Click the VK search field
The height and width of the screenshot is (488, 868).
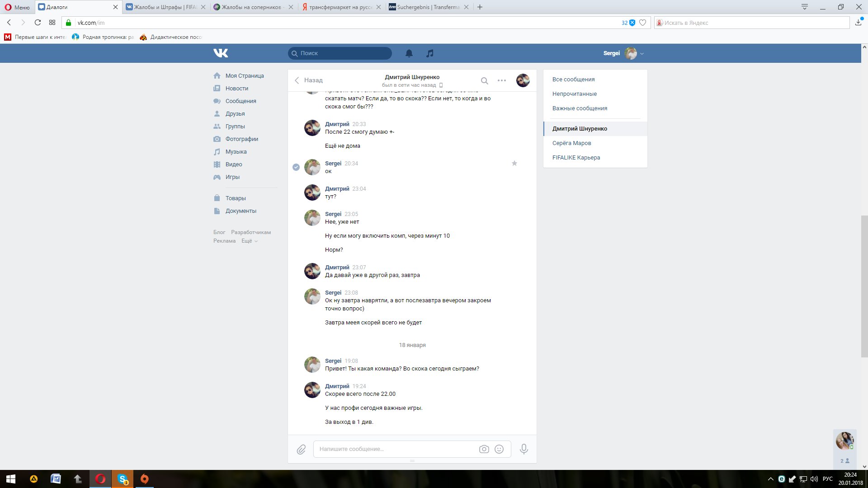[x=340, y=53]
